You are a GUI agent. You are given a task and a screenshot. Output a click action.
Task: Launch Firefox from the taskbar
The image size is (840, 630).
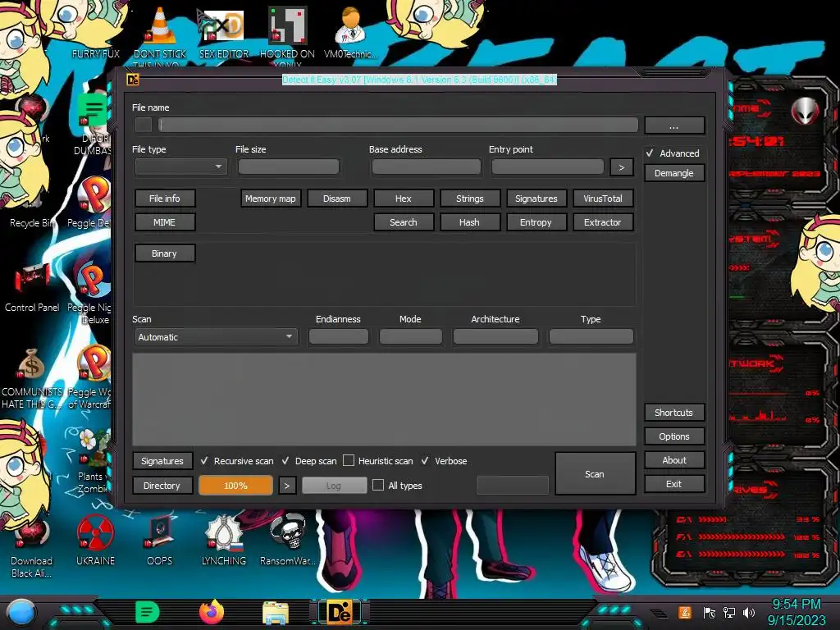(x=212, y=612)
